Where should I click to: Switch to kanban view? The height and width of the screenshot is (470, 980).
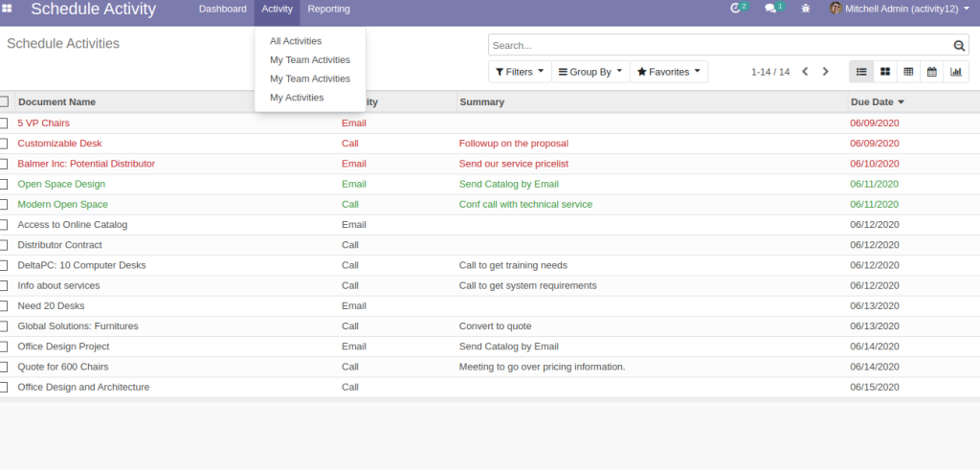tap(885, 72)
